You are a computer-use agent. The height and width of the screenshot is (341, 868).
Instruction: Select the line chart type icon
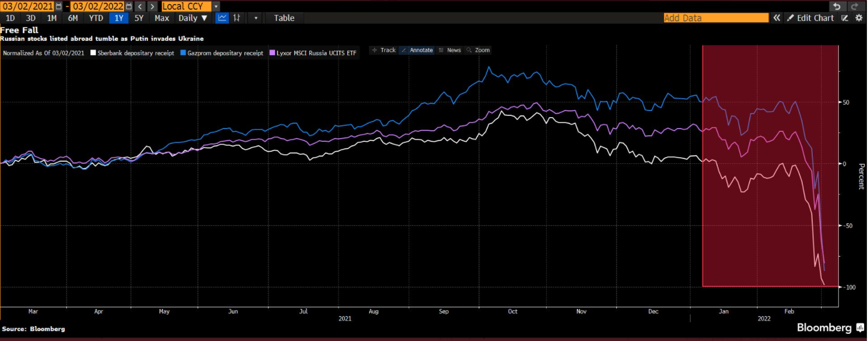click(x=222, y=18)
